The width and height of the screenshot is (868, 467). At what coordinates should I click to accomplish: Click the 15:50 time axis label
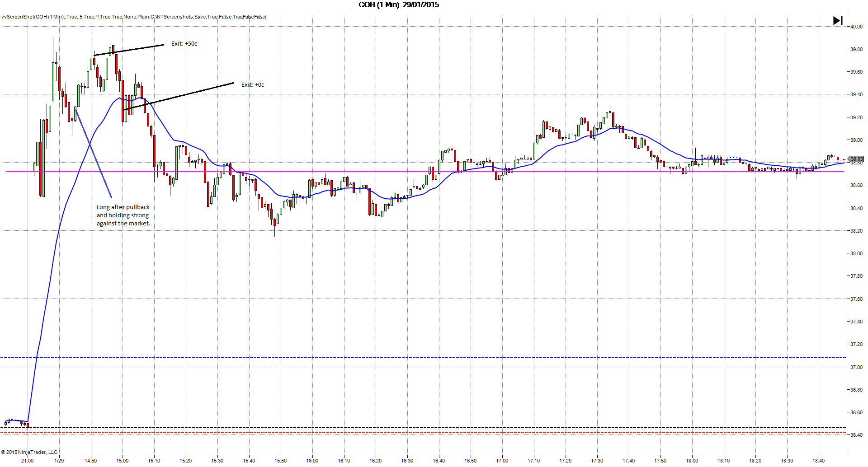281,461
